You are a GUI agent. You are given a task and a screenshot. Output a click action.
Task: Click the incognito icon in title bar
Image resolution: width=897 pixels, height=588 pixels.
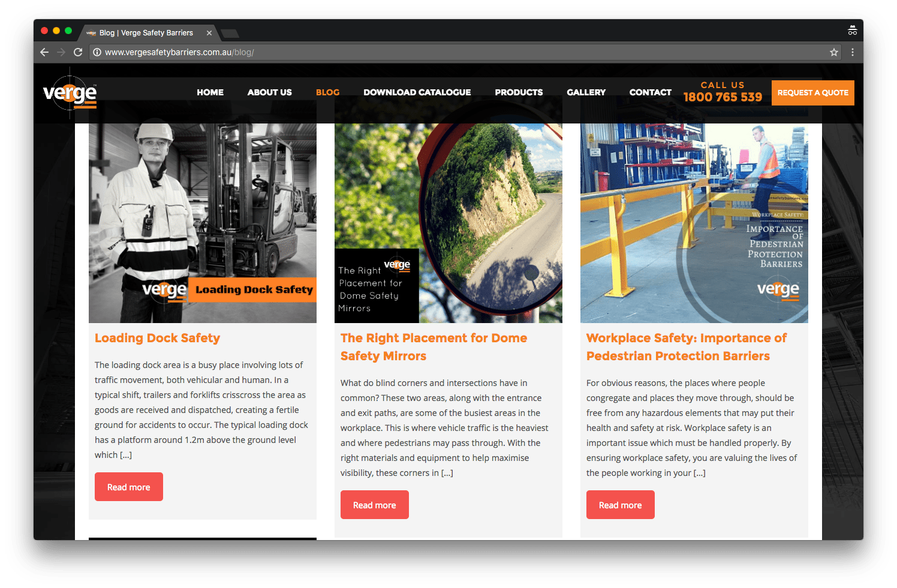click(x=852, y=31)
